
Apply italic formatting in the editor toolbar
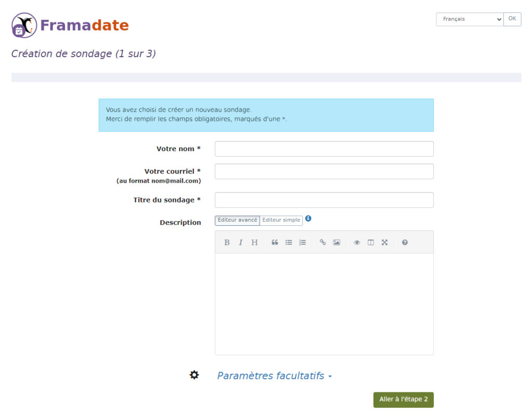point(241,242)
